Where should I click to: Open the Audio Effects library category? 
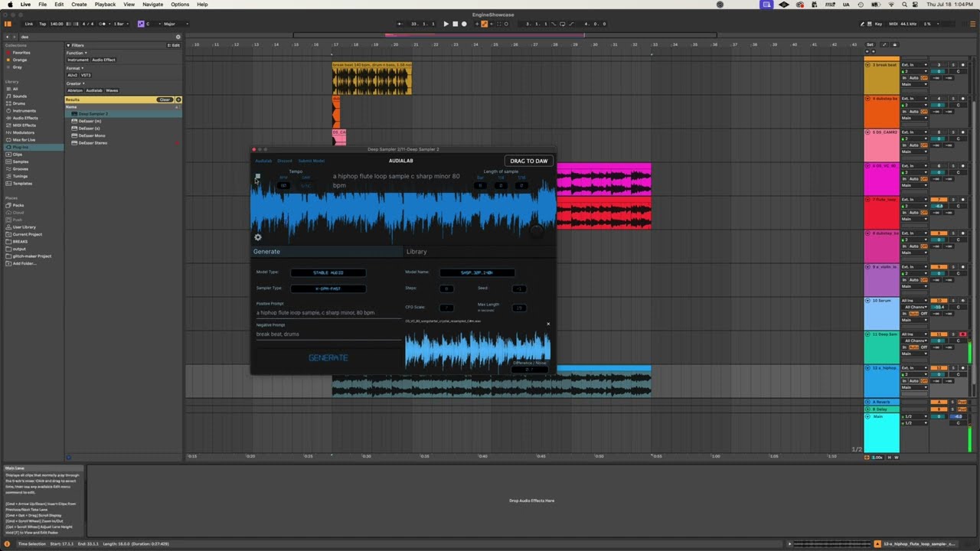25,118
